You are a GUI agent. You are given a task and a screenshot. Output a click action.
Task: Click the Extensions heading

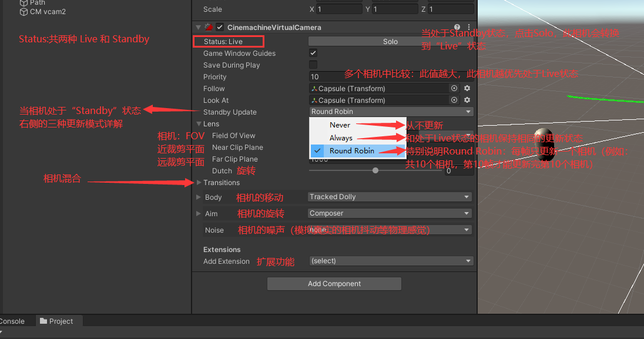(x=222, y=250)
